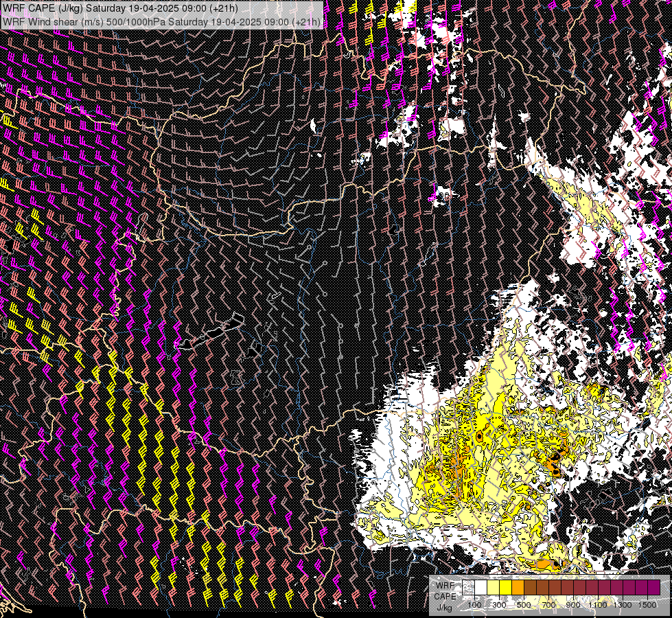Click the legend value 700

tap(548, 605)
